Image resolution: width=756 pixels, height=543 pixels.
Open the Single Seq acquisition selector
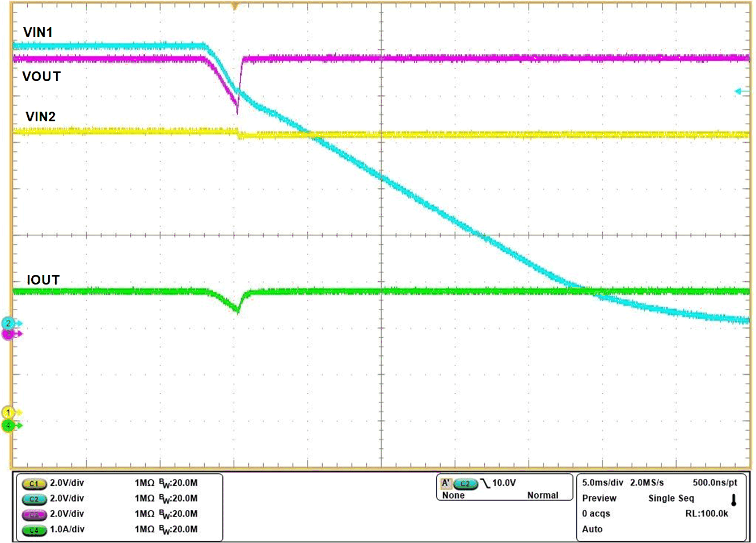point(670,498)
